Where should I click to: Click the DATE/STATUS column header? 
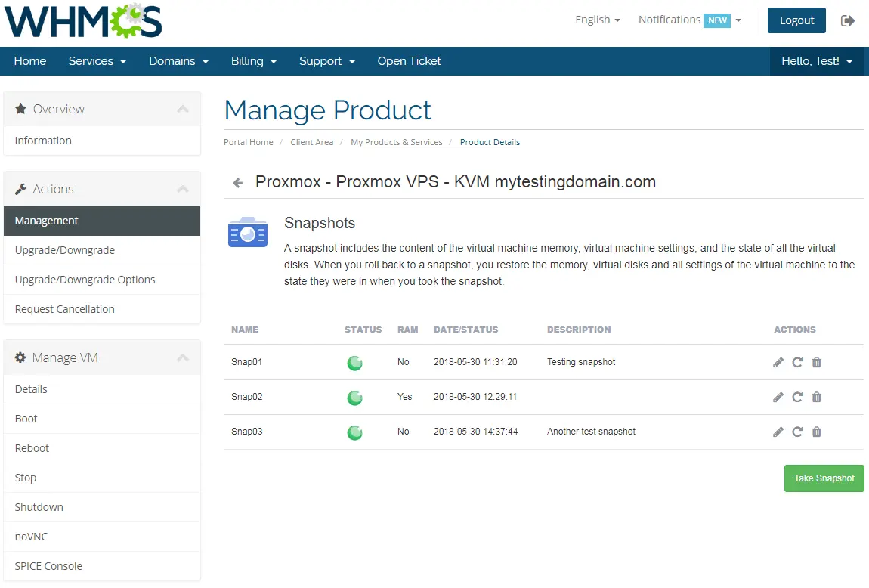click(x=465, y=330)
